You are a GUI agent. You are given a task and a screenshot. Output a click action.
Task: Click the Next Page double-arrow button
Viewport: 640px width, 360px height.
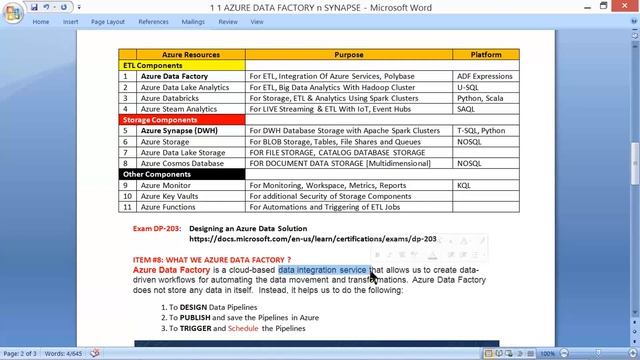click(x=635, y=341)
